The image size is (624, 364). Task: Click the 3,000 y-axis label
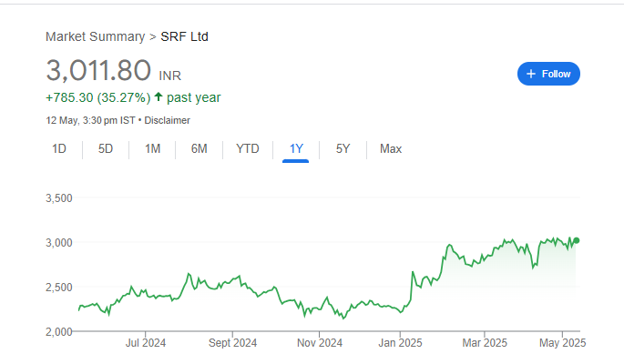59,242
